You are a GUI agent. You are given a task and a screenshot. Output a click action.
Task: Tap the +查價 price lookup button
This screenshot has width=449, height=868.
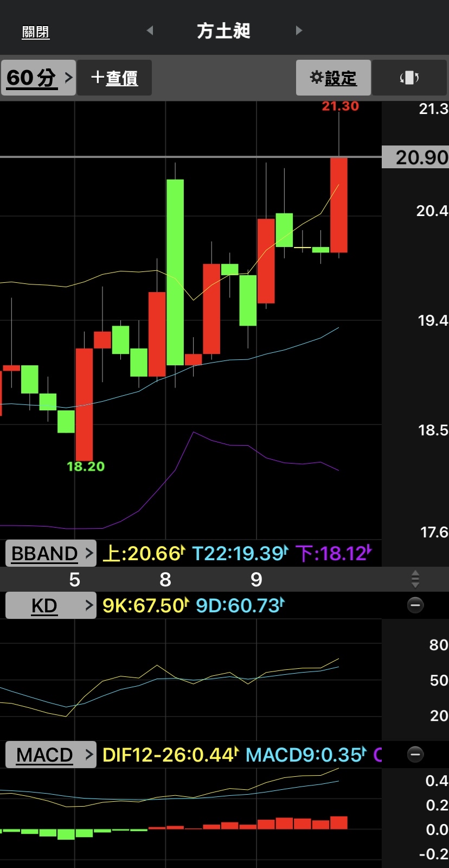[x=114, y=78]
